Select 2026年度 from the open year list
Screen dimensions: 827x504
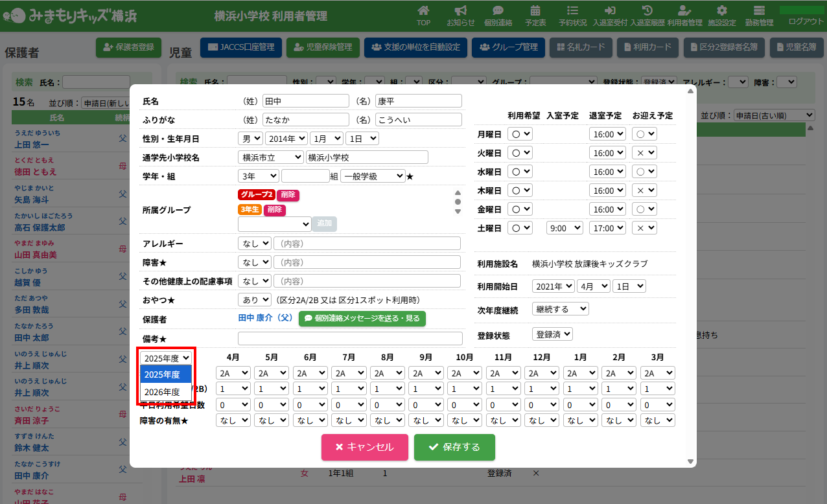coord(163,392)
